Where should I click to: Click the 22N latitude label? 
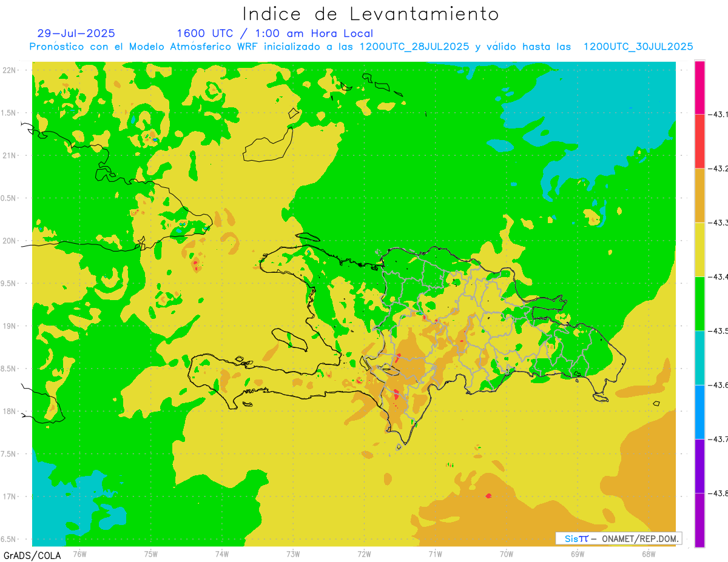[x=10, y=70]
